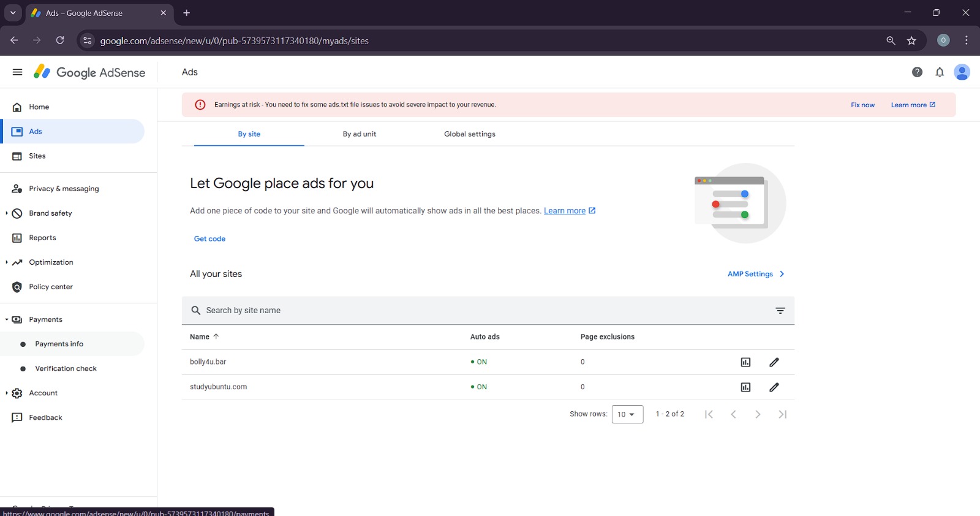
Task: Select the studyubuntu.com site name
Action: click(x=218, y=387)
